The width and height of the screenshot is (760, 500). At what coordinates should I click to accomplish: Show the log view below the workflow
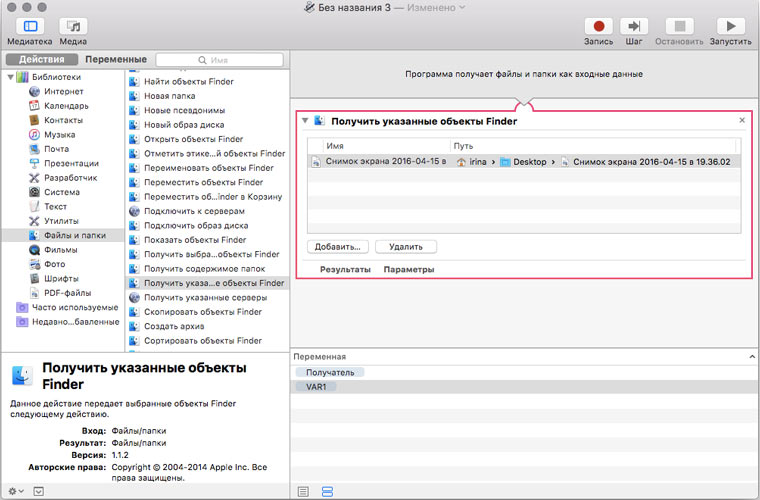(304, 491)
